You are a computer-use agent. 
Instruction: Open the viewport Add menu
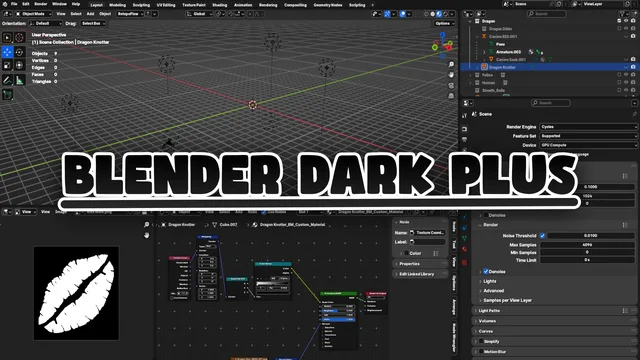coord(90,14)
